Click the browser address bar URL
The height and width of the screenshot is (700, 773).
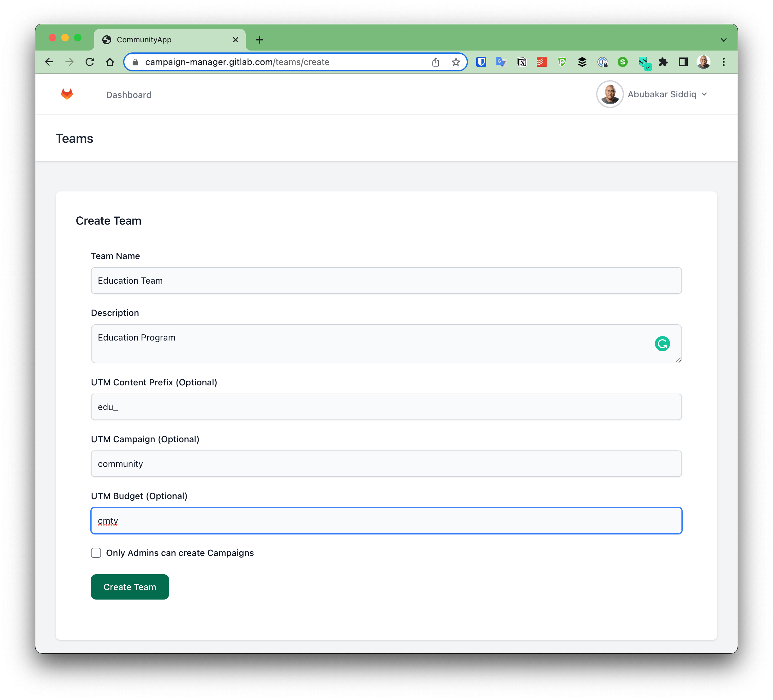click(237, 62)
